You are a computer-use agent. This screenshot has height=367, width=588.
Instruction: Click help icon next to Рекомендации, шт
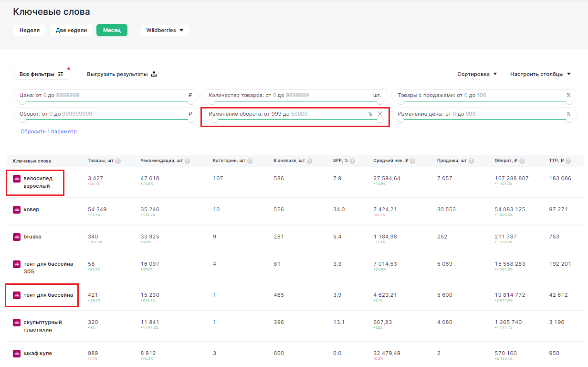187,161
